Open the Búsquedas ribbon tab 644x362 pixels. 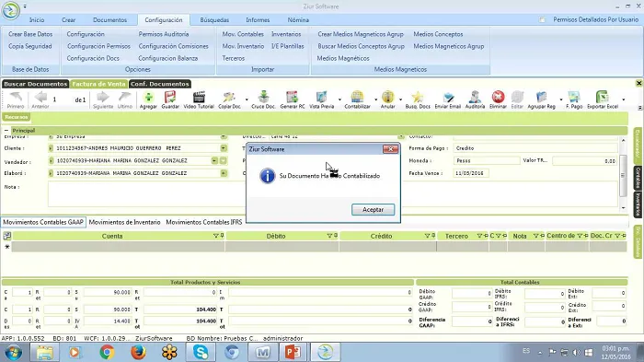(x=214, y=19)
